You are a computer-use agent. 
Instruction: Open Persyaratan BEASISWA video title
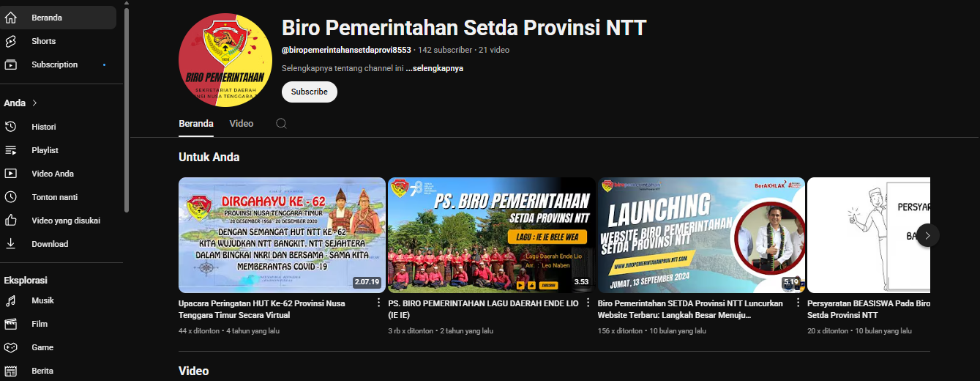click(869, 309)
